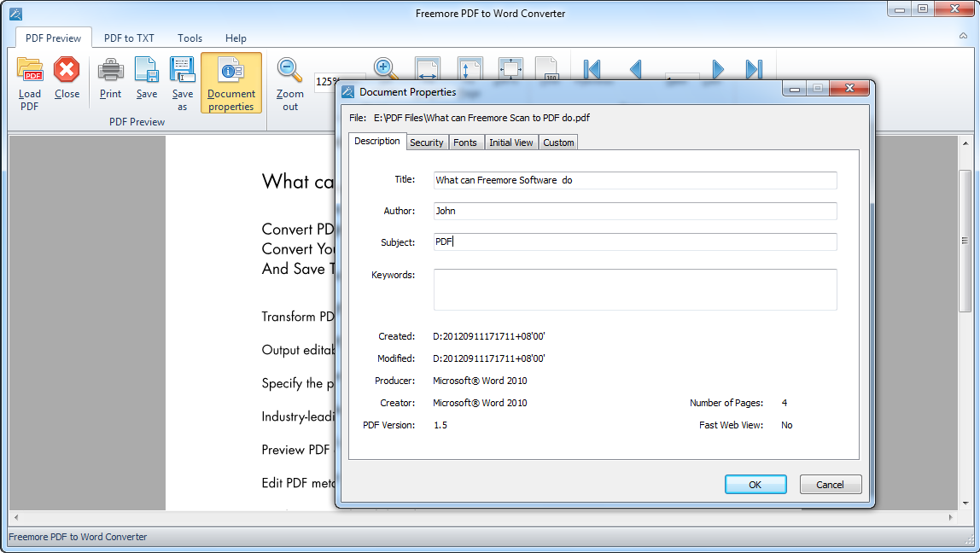Image resolution: width=980 pixels, height=553 pixels.
Task: Confirm properties with OK button
Action: [x=755, y=484]
